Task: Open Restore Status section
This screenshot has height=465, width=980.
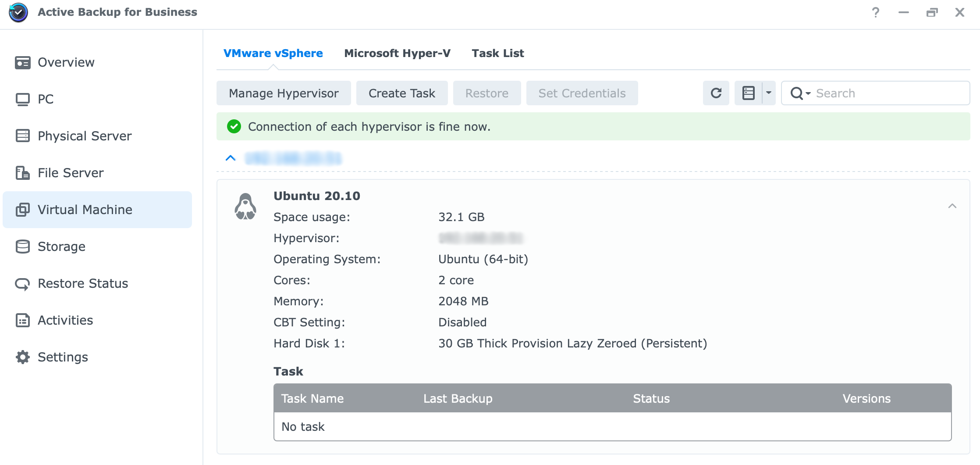Action: coord(97,283)
